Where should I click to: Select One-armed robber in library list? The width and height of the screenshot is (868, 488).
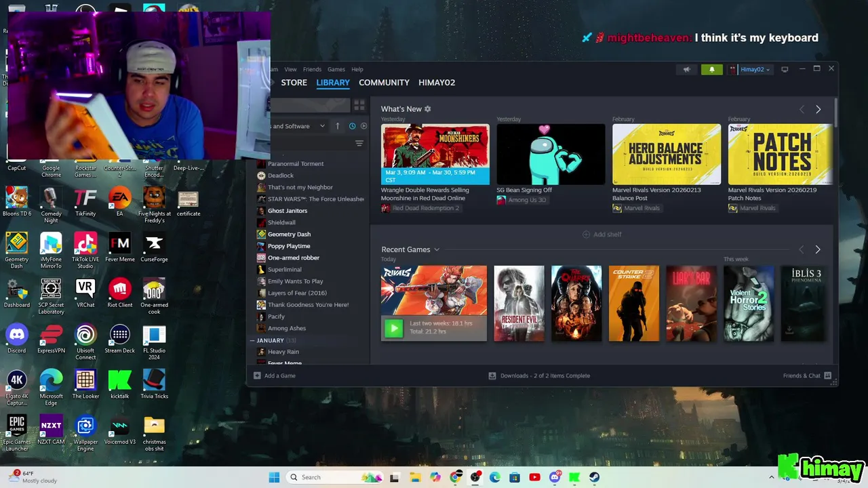(x=294, y=258)
